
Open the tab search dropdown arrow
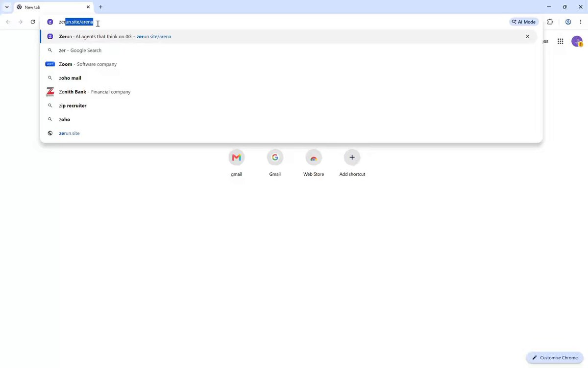[7, 7]
